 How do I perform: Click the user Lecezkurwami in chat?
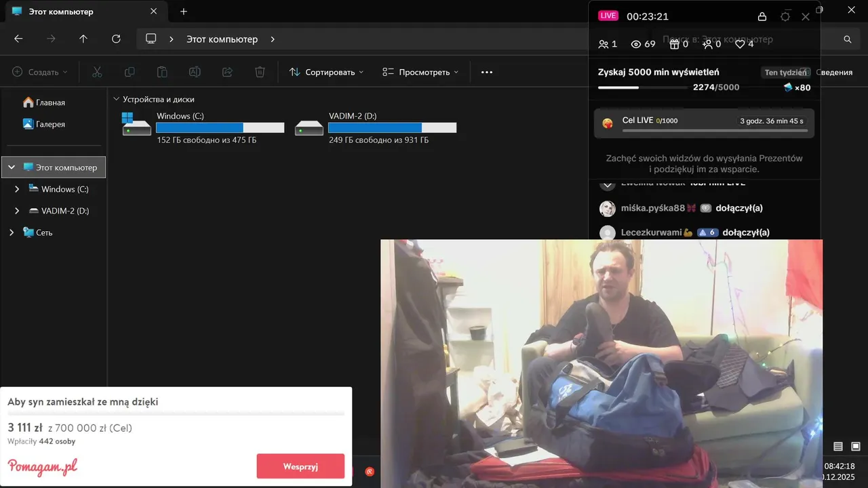click(652, 232)
